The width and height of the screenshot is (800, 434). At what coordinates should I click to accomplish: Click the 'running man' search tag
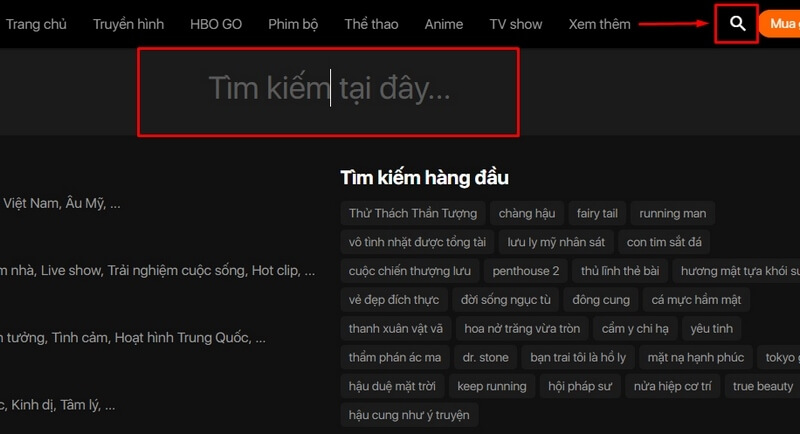(672, 213)
